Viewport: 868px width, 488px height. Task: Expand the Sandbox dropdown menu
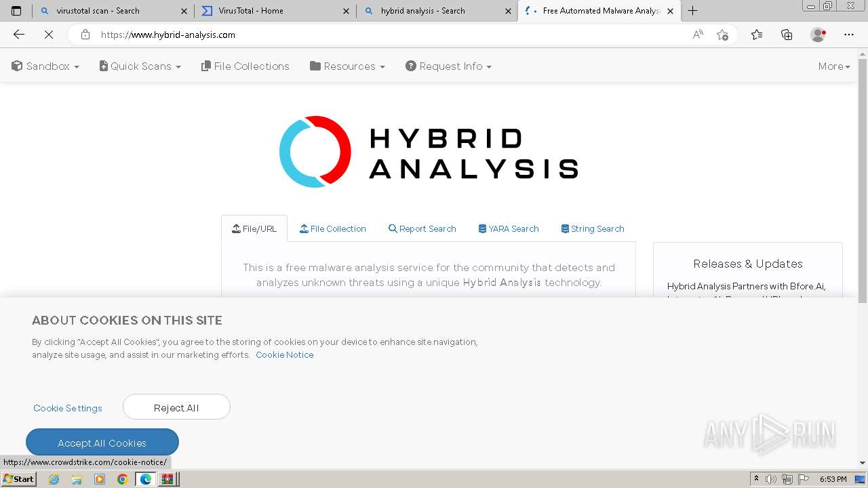pos(45,66)
